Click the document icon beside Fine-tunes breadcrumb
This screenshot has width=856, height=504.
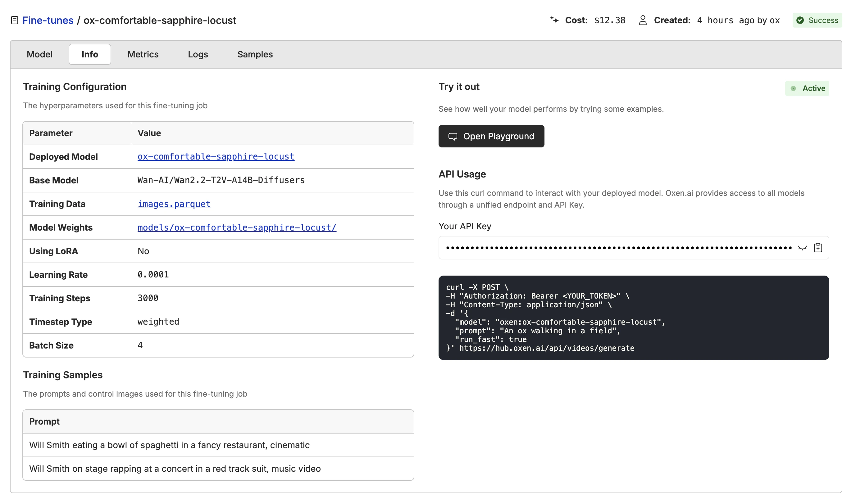point(14,20)
